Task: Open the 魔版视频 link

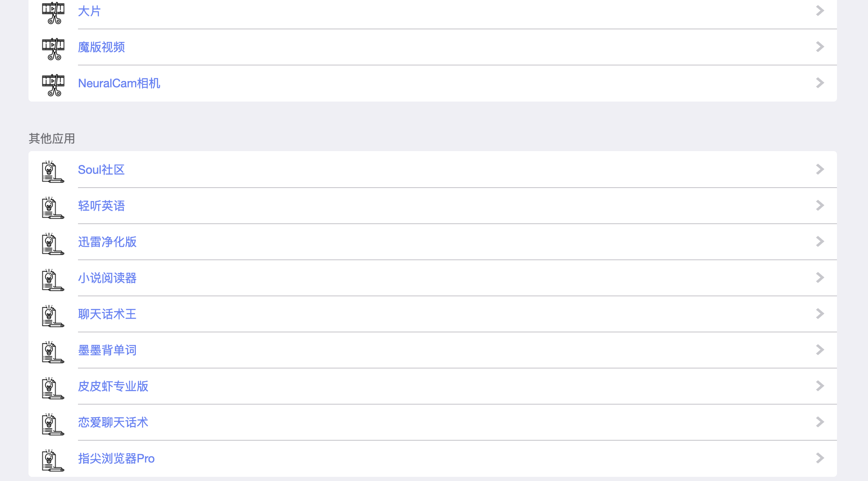Action: (101, 47)
